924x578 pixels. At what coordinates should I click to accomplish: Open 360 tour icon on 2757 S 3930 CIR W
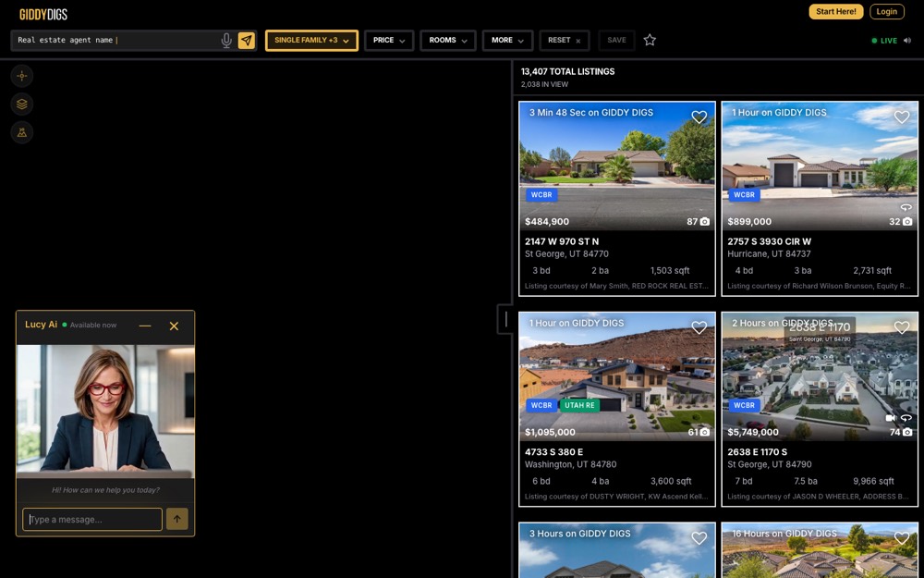point(906,207)
